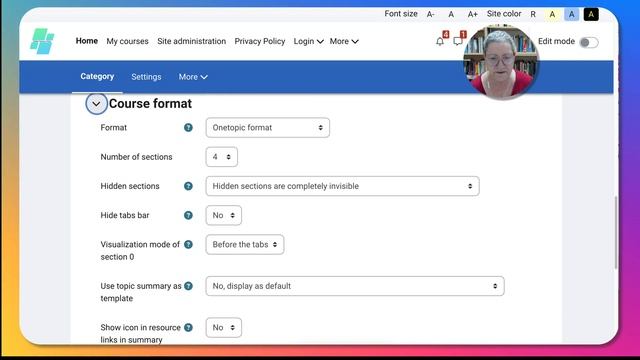Click the presenter webcam thumbnail
The width and height of the screenshot is (640, 360).
tap(501, 62)
